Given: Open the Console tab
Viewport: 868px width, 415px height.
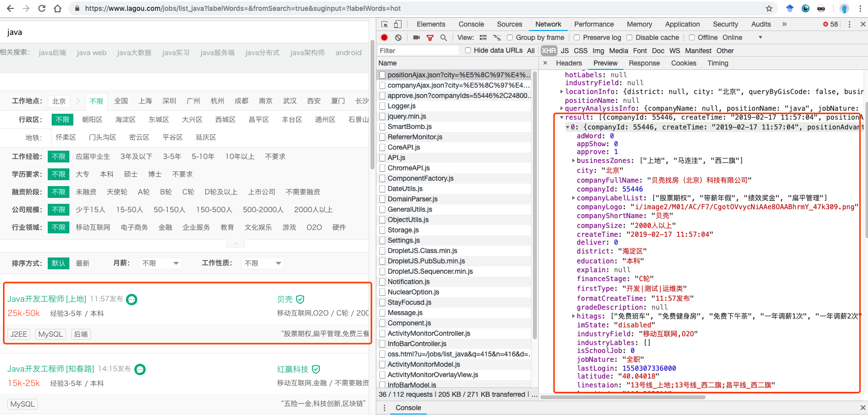Looking at the screenshot, I should tap(471, 24).
